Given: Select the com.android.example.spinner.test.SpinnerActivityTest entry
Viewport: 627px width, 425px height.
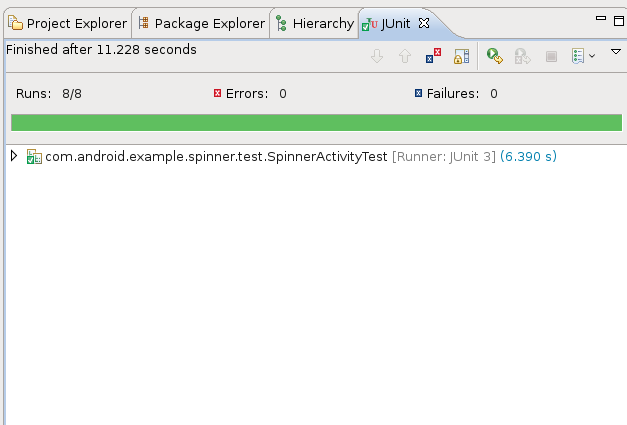Looking at the screenshot, I should point(215,157).
